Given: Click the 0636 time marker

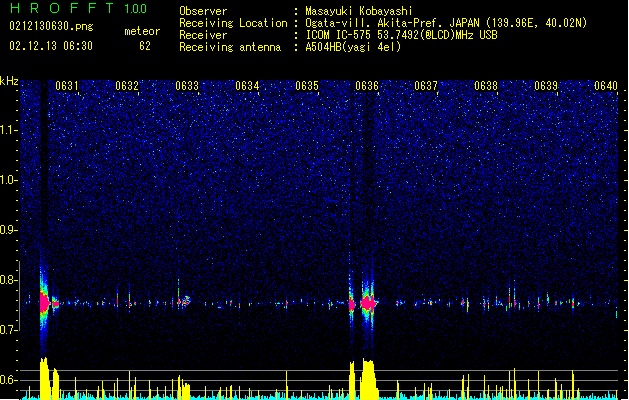Looking at the screenshot, I should point(367,86).
